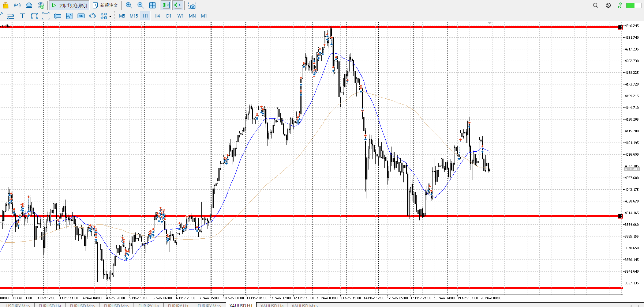Toggle アルゴリズム取引 algo trading
The height and width of the screenshot is (307, 644).
(x=69, y=5)
